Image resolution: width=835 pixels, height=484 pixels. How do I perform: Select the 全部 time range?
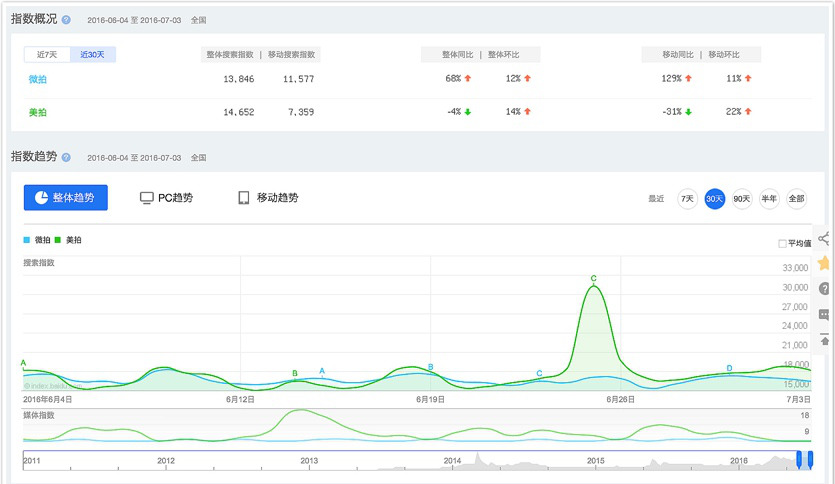pos(796,199)
